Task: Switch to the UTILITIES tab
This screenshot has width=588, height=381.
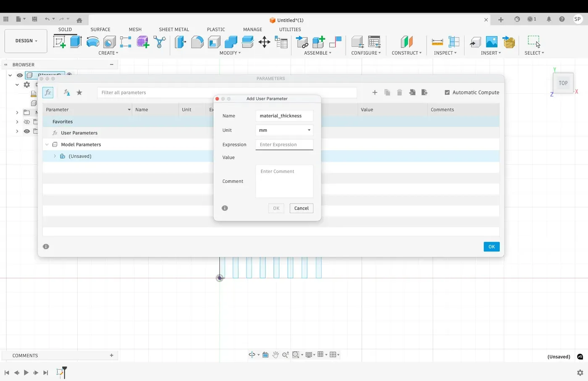Action: click(x=290, y=29)
